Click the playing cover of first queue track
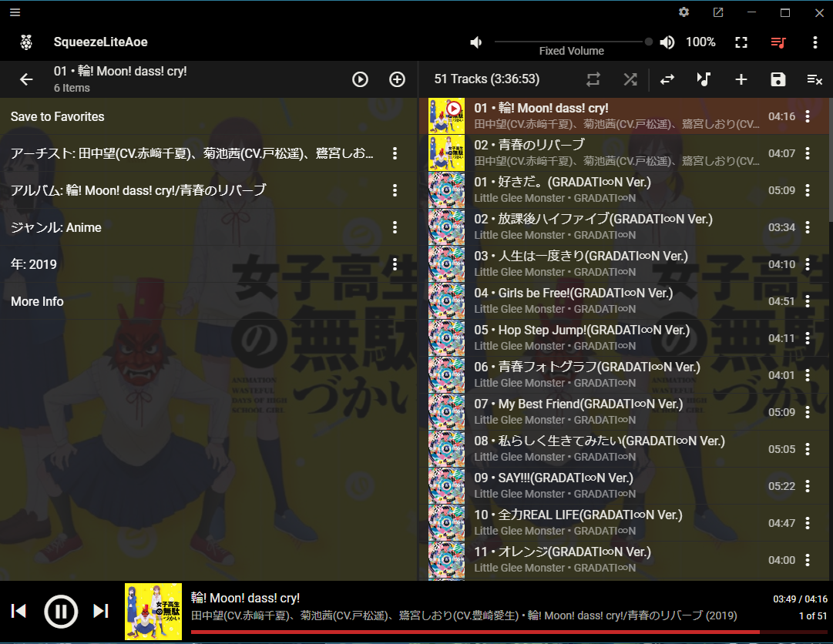 pos(446,116)
